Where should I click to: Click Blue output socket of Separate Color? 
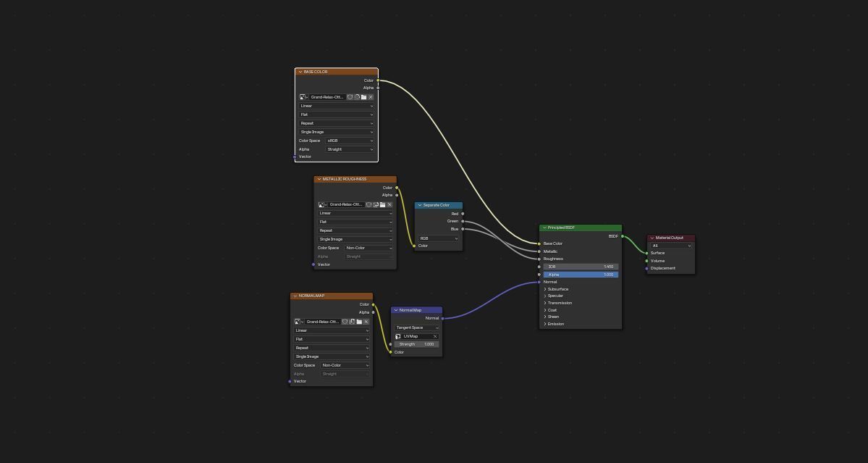tap(463, 229)
